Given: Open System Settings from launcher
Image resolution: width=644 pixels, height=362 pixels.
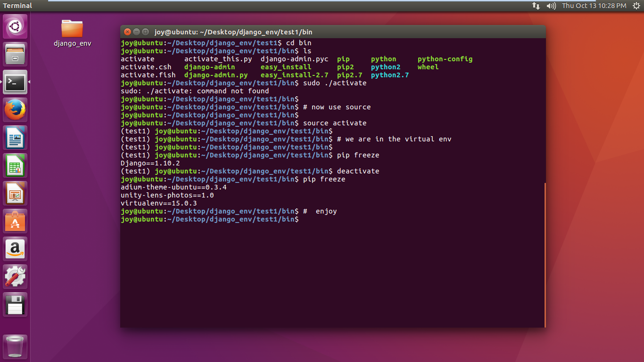Looking at the screenshot, I should coord(16,277).
